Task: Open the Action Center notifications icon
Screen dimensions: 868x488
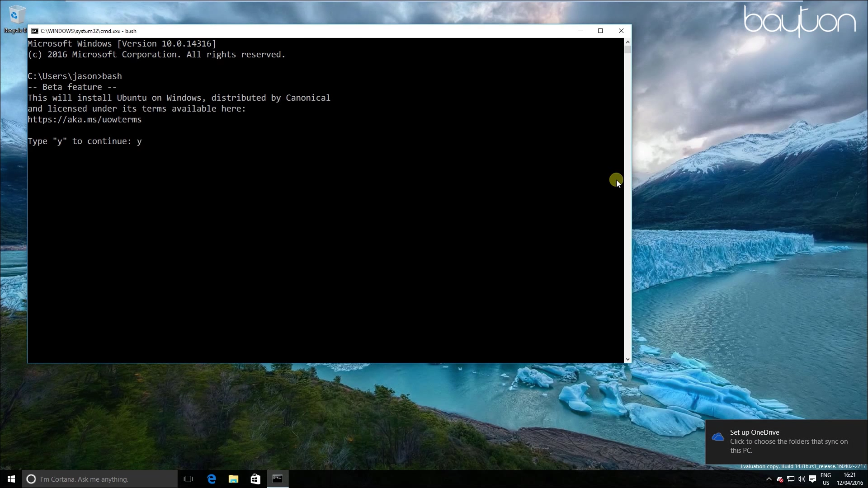Action: [812, 479]
